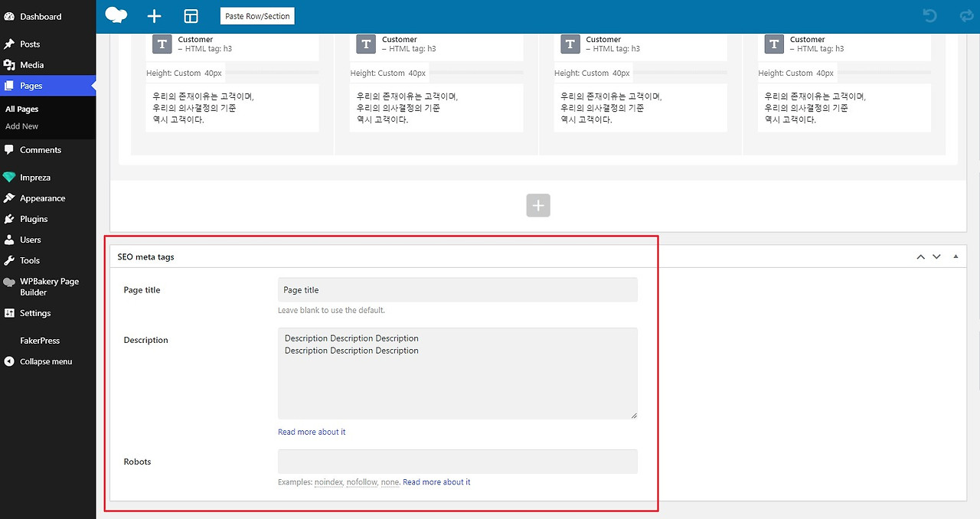The height and width of the screenshot is (519, 980).
Task: Open the Media menu
Action: 31,65
